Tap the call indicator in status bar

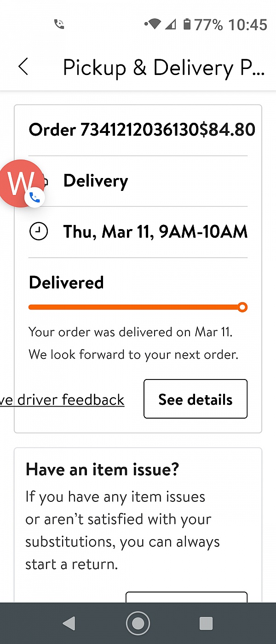point(59,24)
